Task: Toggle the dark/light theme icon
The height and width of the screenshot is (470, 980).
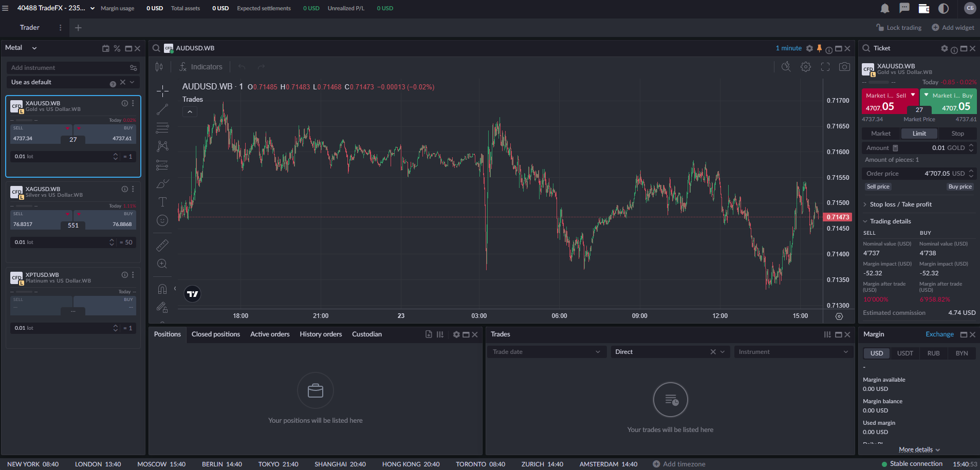Action: [x=943, y=8]
